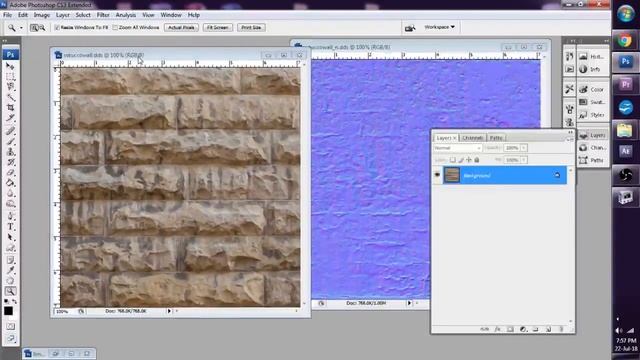
Task: Select the Path Selection tool
Action: (x=10, y=238)
